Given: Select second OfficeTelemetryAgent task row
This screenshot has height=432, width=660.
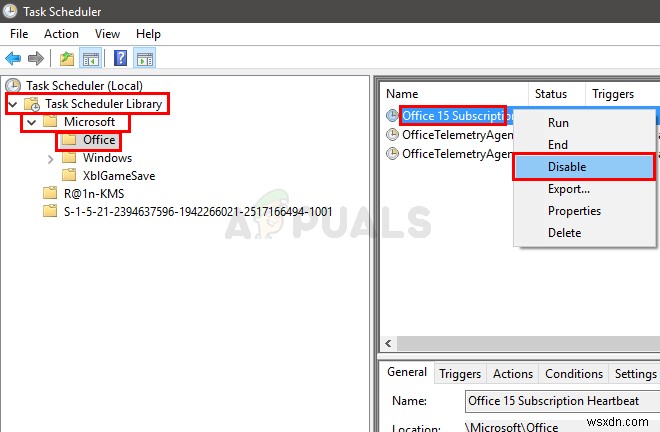Looking at the screenshot, I should point(458,154).
